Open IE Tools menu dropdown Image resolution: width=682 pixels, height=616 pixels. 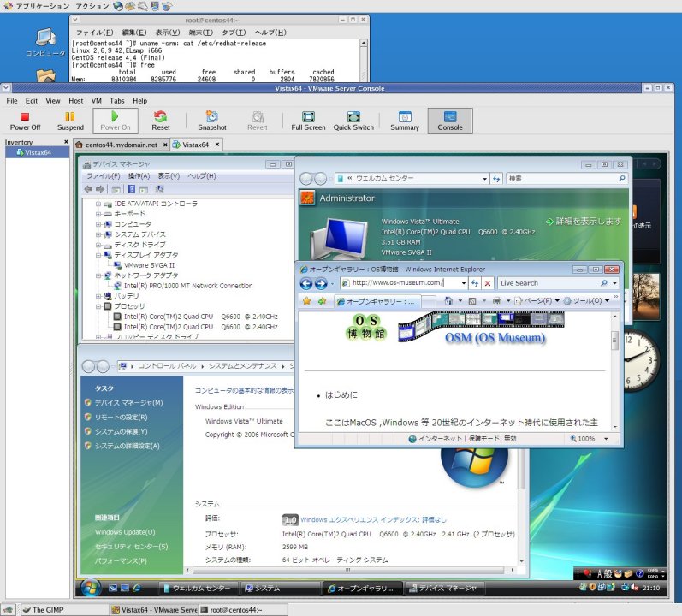click(587, 301)
